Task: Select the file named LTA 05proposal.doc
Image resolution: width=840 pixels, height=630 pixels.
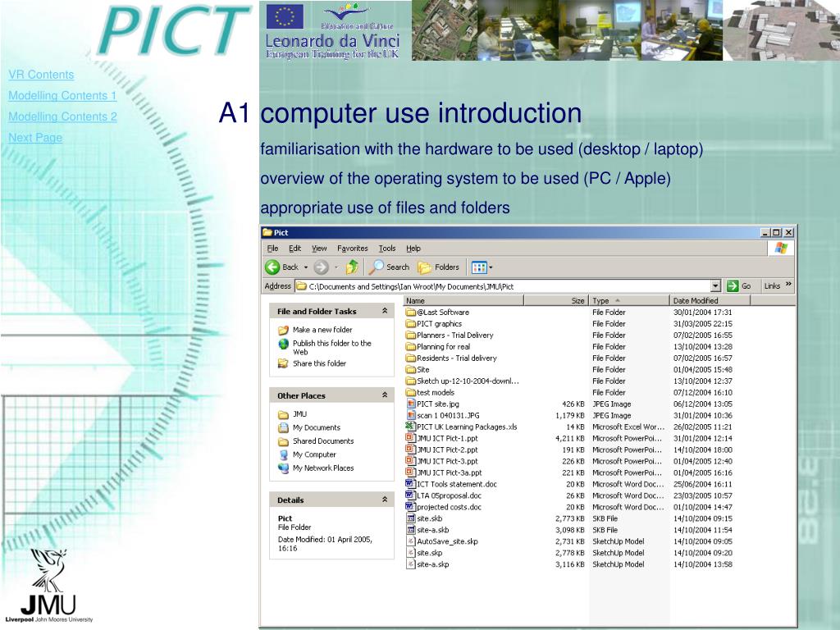Action: point(449,496)
